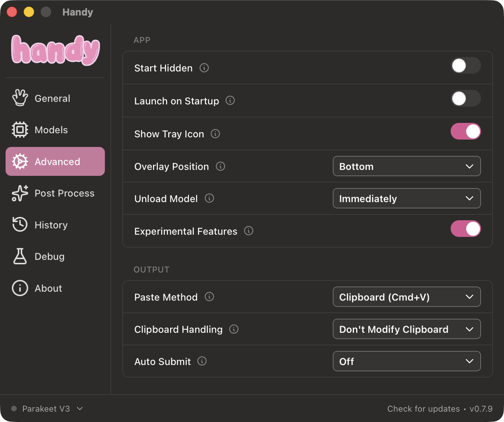Image resolution: width=504 pixels, height=422 pixels.
Task: Open the Overlay Position dropdown
Action: tap(407, 166)
